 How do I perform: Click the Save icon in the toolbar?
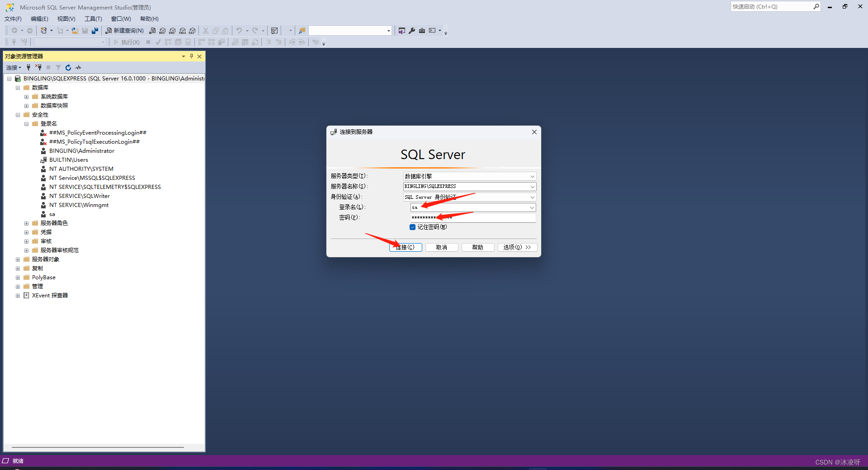tap(85, 30)
